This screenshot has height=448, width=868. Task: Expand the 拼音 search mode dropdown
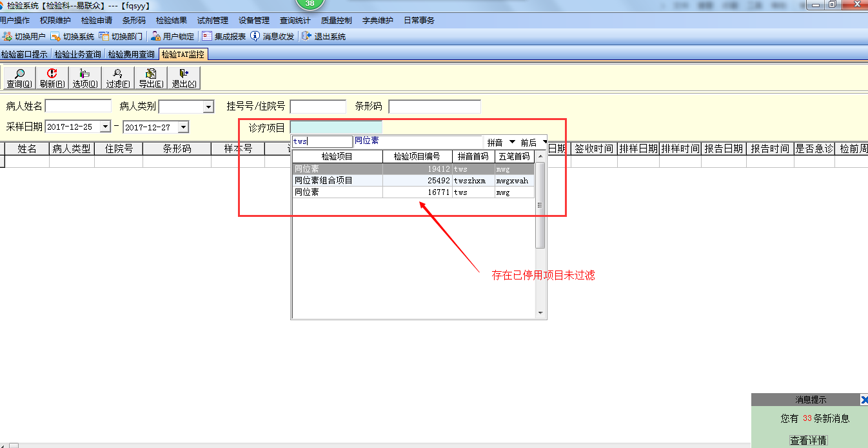click(x=513, y=142)
